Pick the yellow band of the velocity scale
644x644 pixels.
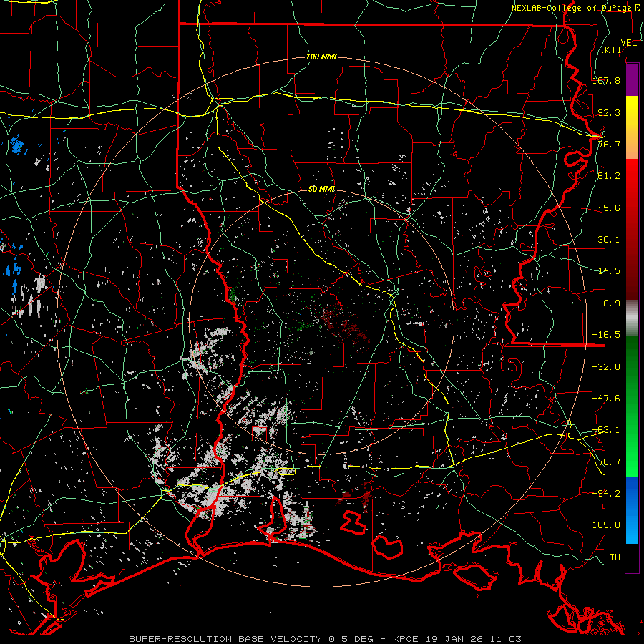632,127
